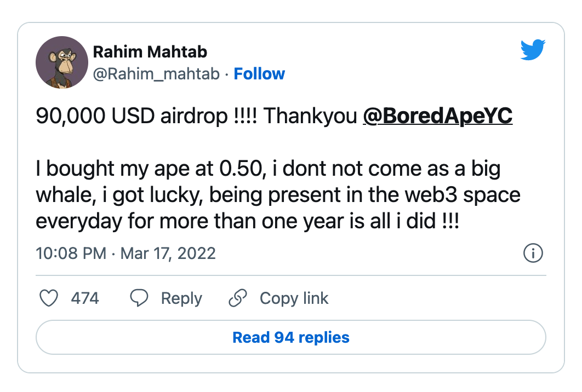Screen dimensions: 582x392
Task: Open Rahim Mahtab's Bored Ape avatar
Action: click(62, 62)
